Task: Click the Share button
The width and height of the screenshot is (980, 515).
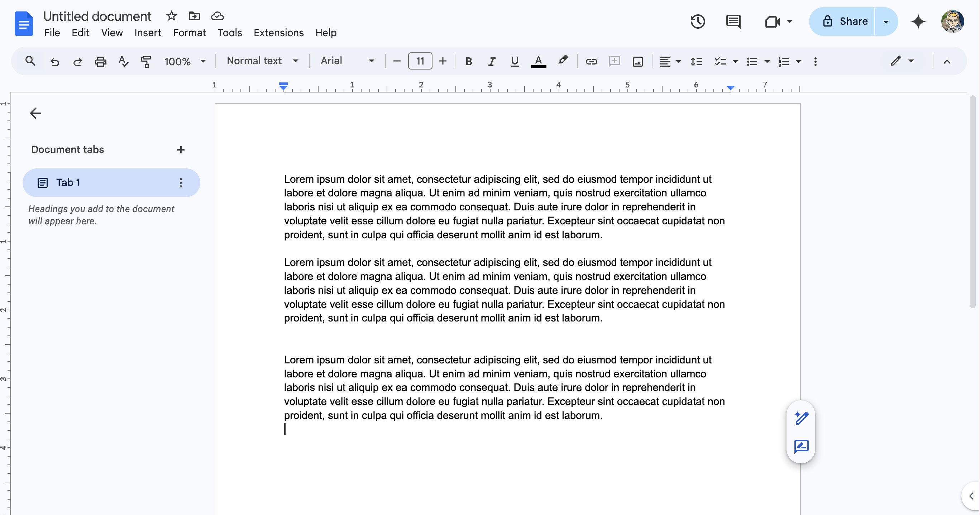Action: [x=842, y=22]
